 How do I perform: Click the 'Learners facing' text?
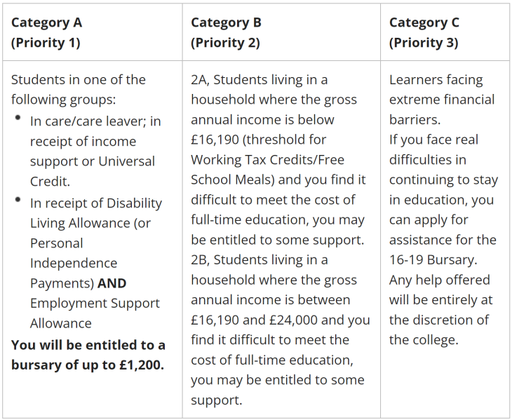(x=436, y=80)
